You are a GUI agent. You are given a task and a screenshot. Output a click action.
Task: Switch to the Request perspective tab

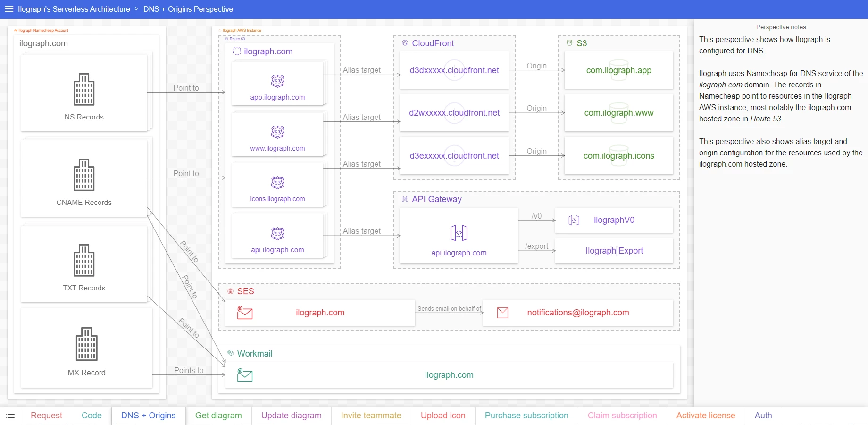click(x=46, y=416)
